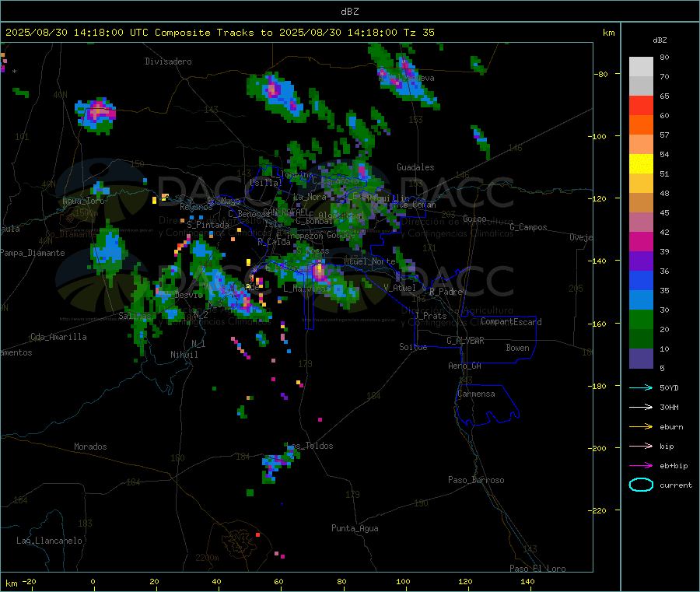Click the Aero_GA place label
Image resolution: width=700 pixels, height=592 pixels.
click(464, 366)
